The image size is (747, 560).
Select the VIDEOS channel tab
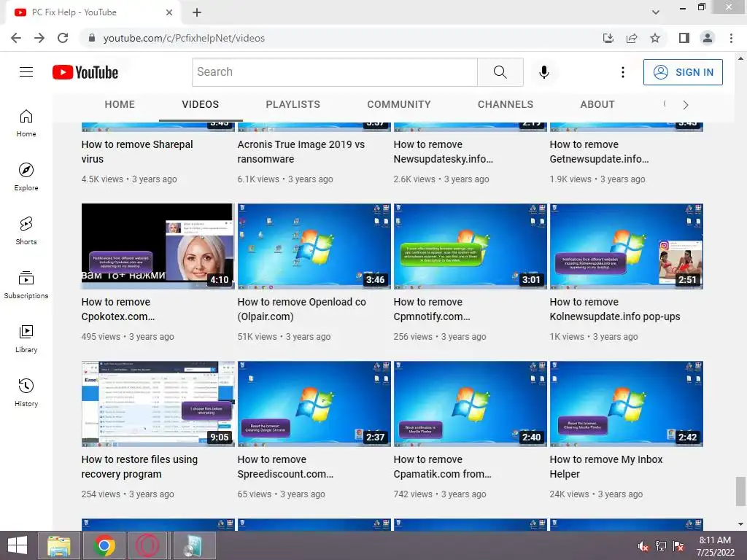point(201,104)
